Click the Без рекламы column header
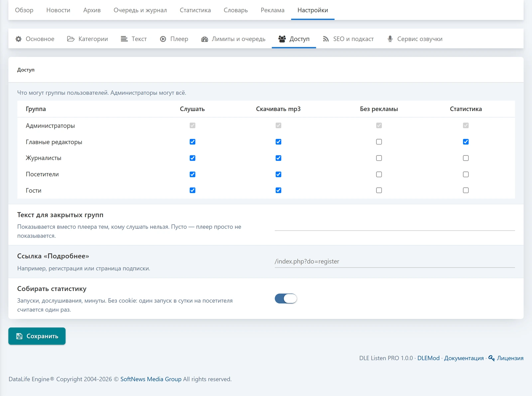532x396 pixels. [x=379, y=109]
